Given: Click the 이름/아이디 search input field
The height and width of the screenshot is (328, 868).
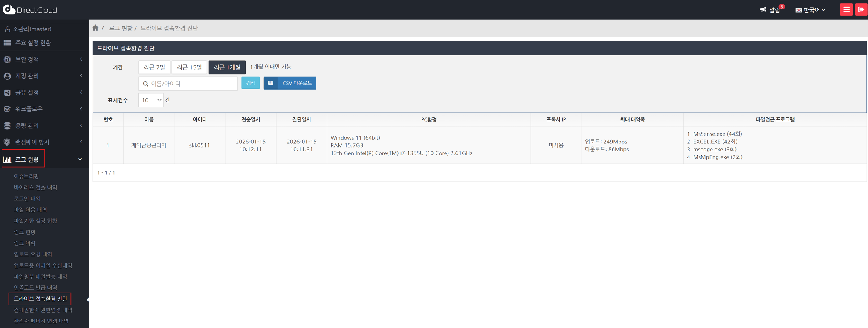Looking at the screenshot, I should (x=192, y=84).
